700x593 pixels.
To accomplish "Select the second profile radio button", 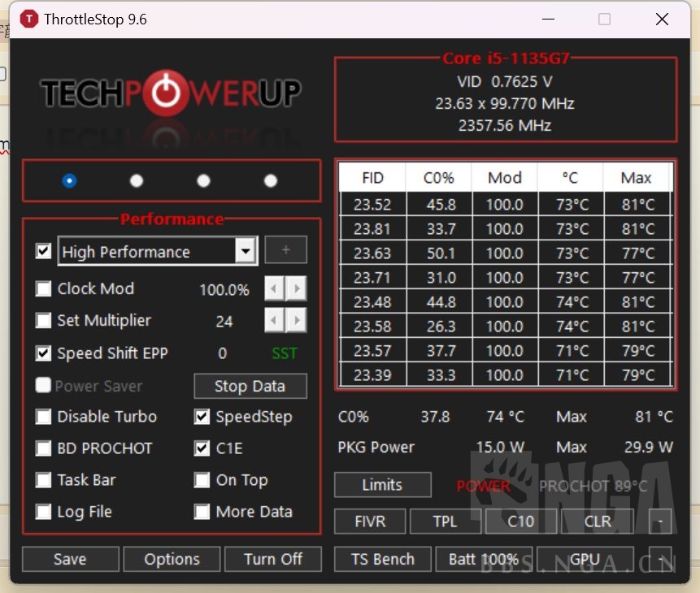I will tap(137, 181).
